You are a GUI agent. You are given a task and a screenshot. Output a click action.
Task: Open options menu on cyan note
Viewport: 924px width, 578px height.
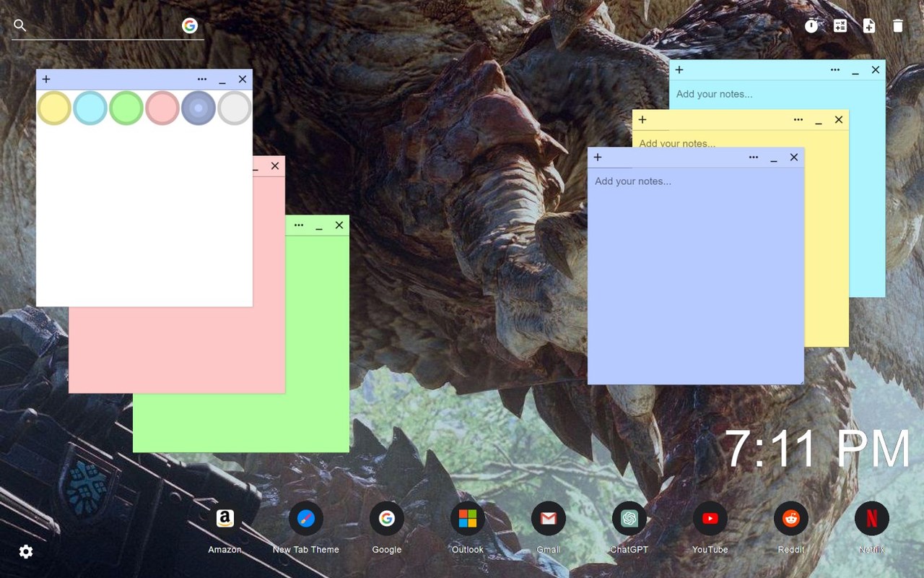(835, 70)
